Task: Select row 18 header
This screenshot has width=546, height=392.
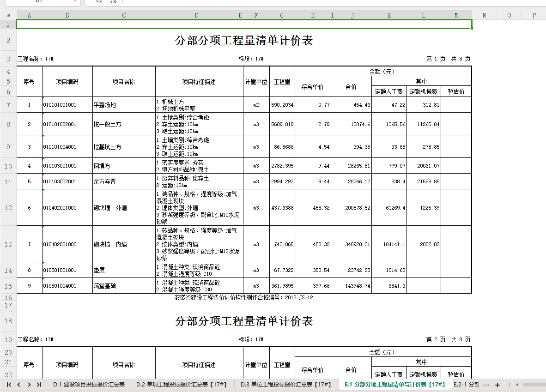Action: 8,321
